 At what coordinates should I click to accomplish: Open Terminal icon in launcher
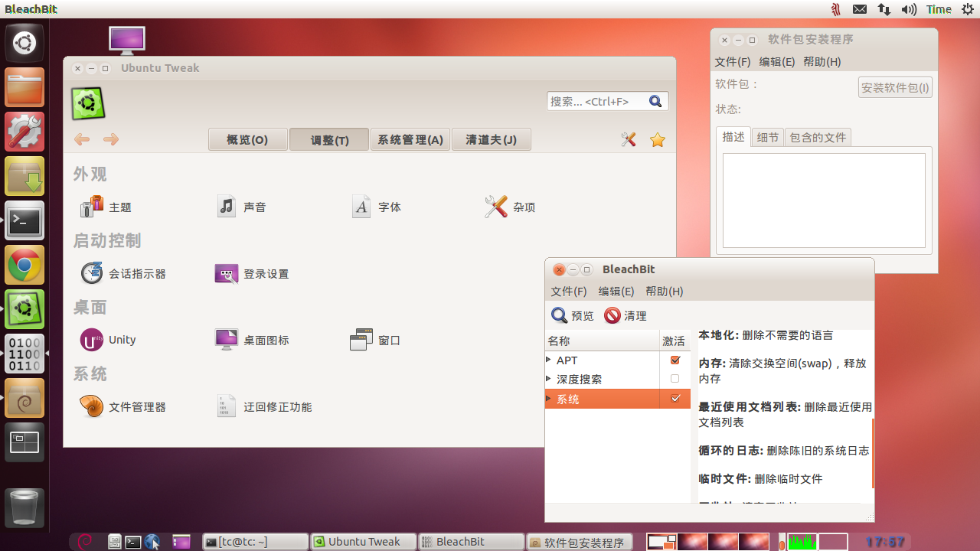tap(24, 220)
